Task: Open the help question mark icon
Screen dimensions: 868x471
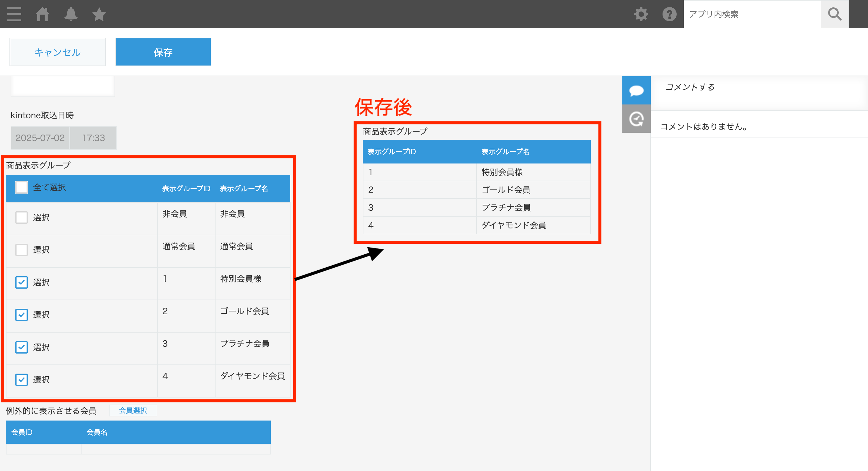Action: 669,14
